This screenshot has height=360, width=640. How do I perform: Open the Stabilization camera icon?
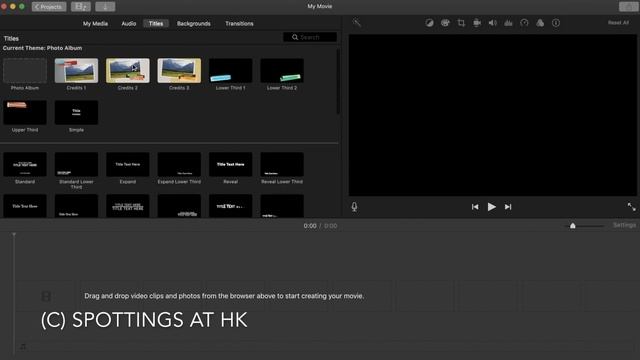coord(477,23)
